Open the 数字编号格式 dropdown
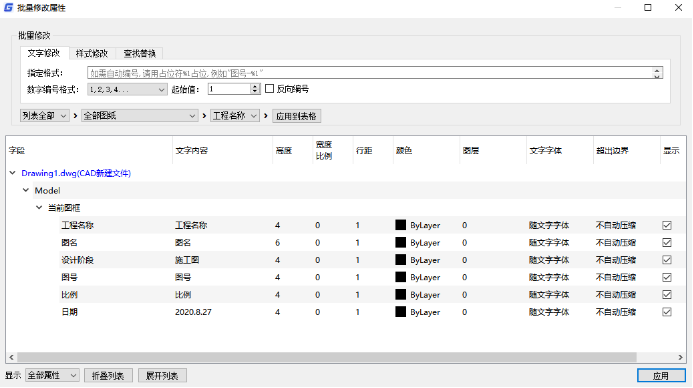 [127, 89]
